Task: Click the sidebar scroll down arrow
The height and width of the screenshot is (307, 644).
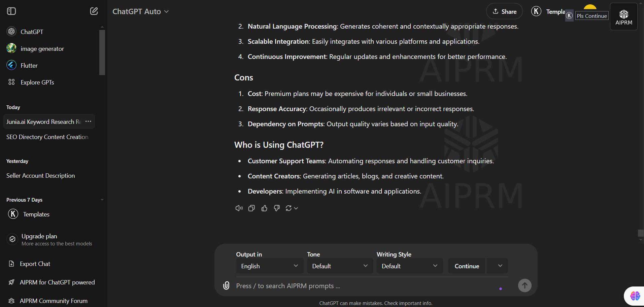Action: point(102,200)
